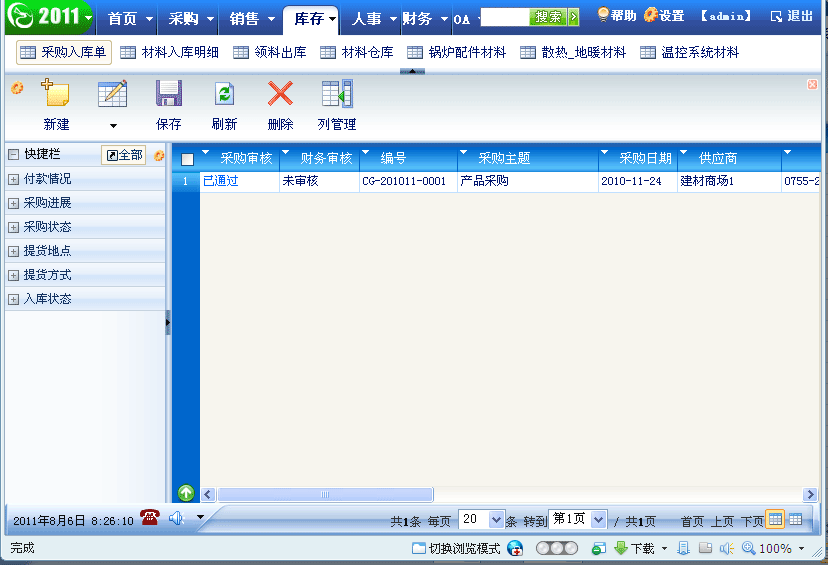Click the green 下载 download arrow icon
This screenshot has height=565, width=828.
(621, 548)
